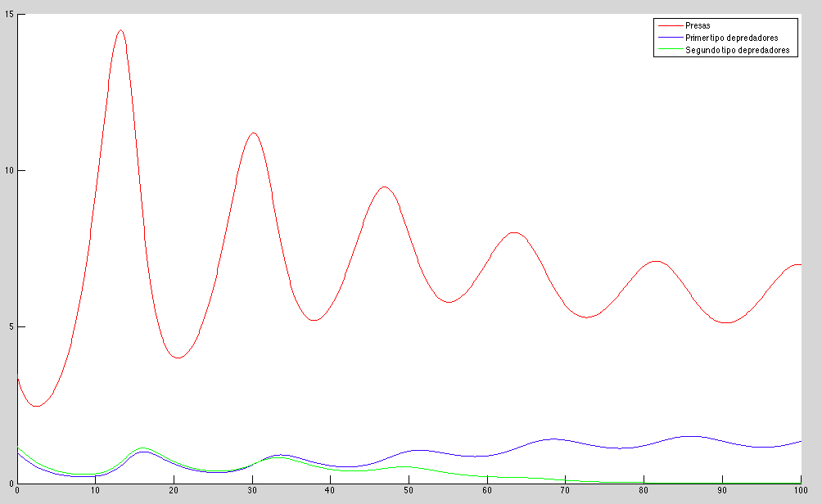Click the blue line sample in legend
The image size is (822, 504).
pos(666,38)
